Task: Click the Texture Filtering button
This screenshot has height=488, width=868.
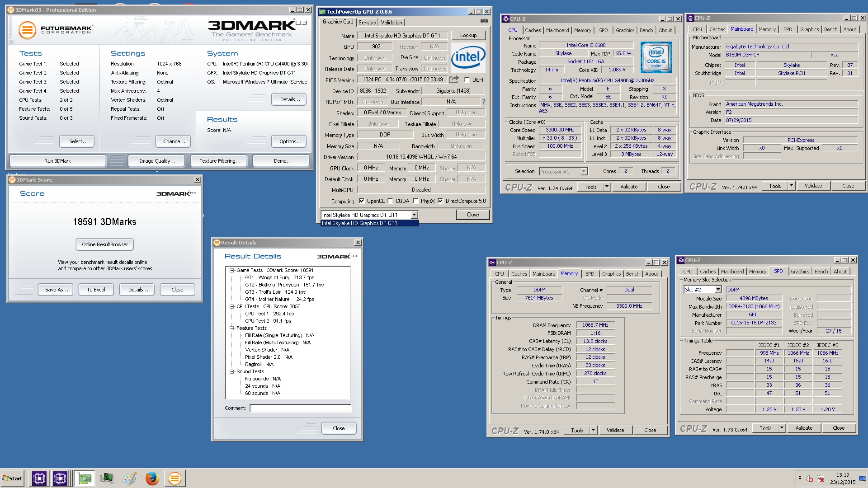Action: point(220,161)
